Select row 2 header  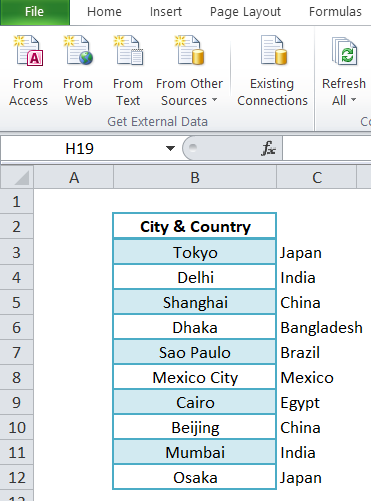click(x=16, y=227)
